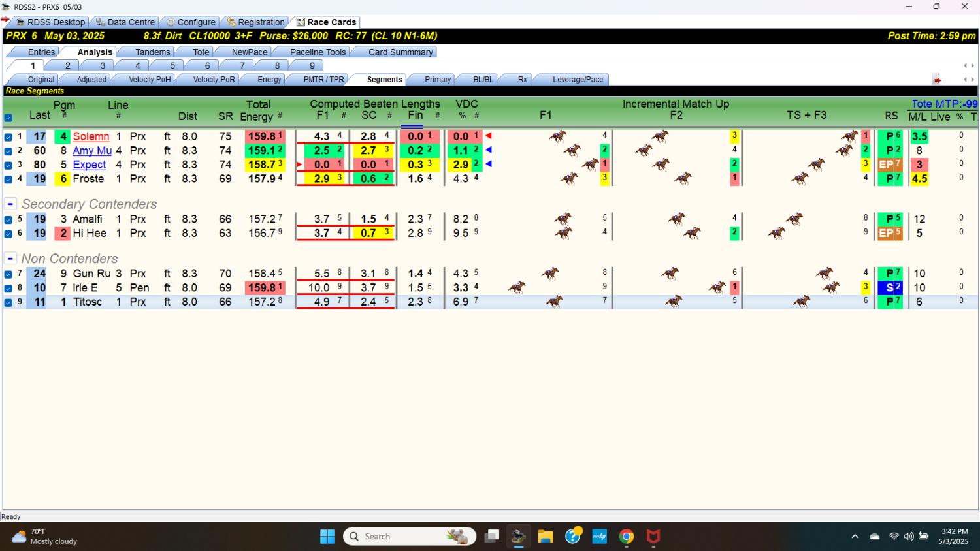This screenshot has width=980, height=551.
Task: Toggle the checkbox in Titosc's row
Action: click(8, 302)
